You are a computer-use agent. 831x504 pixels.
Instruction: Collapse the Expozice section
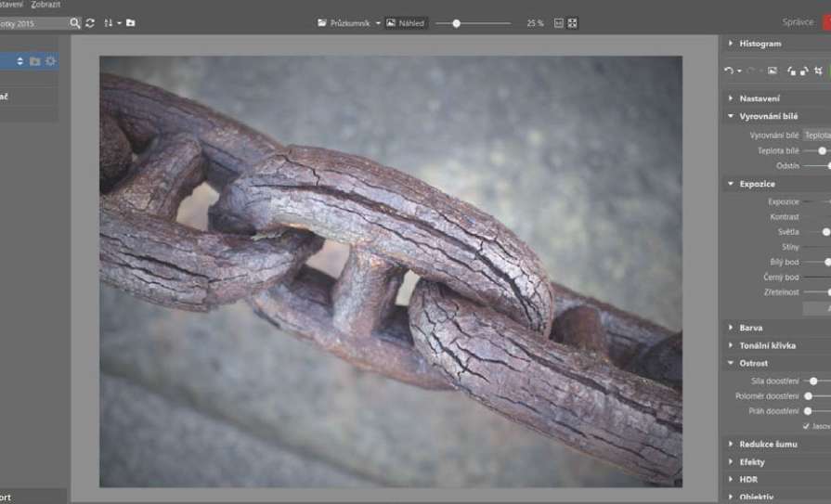[757, 184]
